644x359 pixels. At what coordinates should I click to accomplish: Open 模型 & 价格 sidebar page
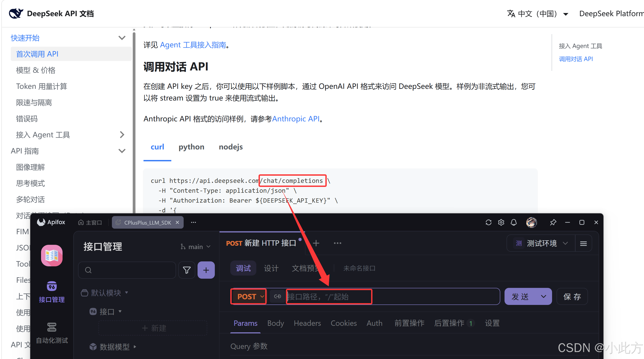point(35,70)
